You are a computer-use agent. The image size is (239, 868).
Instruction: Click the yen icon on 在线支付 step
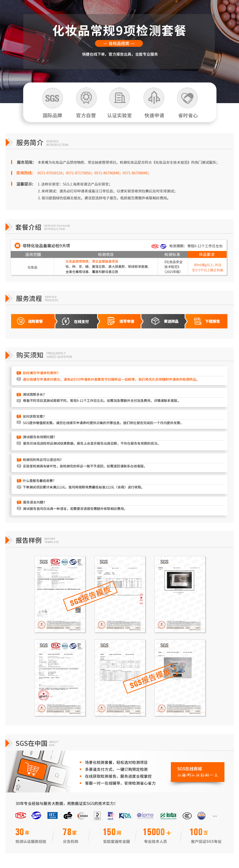(x=66, y=321)
